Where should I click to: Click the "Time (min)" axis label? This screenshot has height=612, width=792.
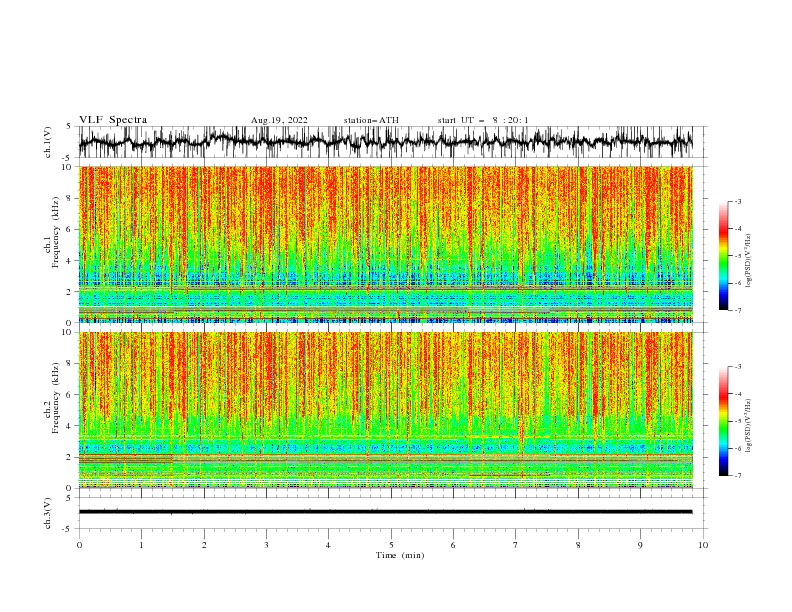coord(400,555)
